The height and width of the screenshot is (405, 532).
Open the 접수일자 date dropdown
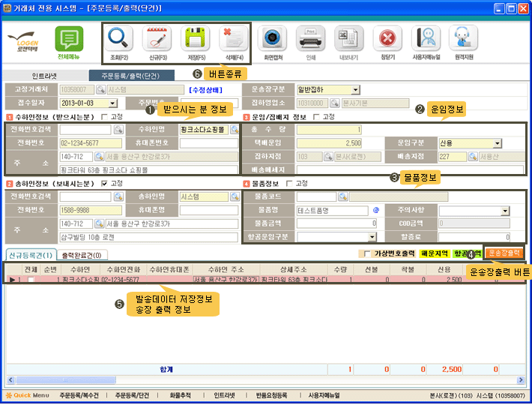tap(112, 103)
